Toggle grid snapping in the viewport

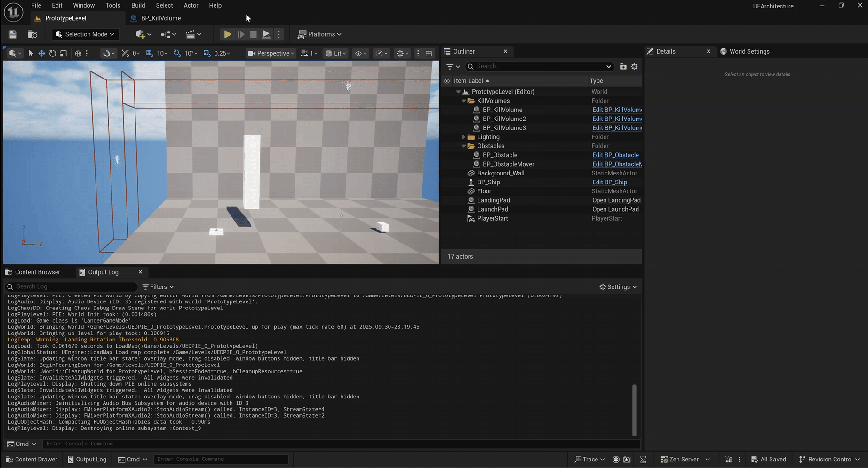pos(150,53)
